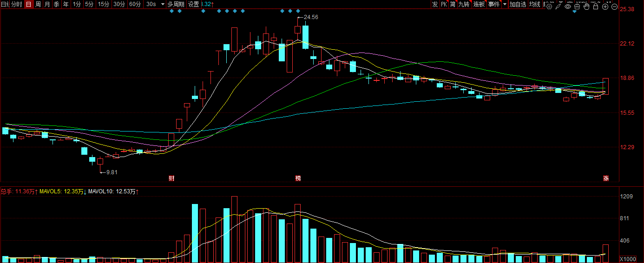Click the last blue diamond event marker

click(x=298, y=11)
